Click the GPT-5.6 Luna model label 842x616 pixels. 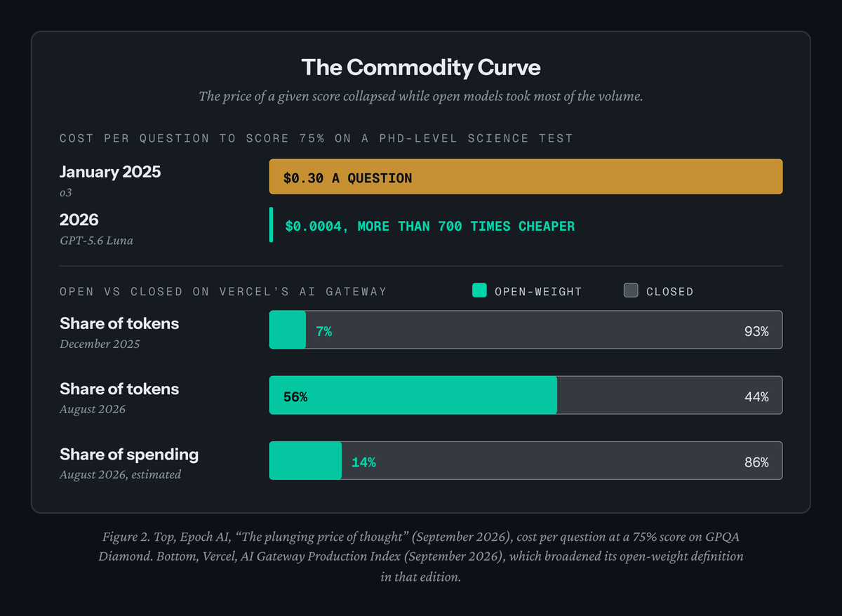[96, 240]
